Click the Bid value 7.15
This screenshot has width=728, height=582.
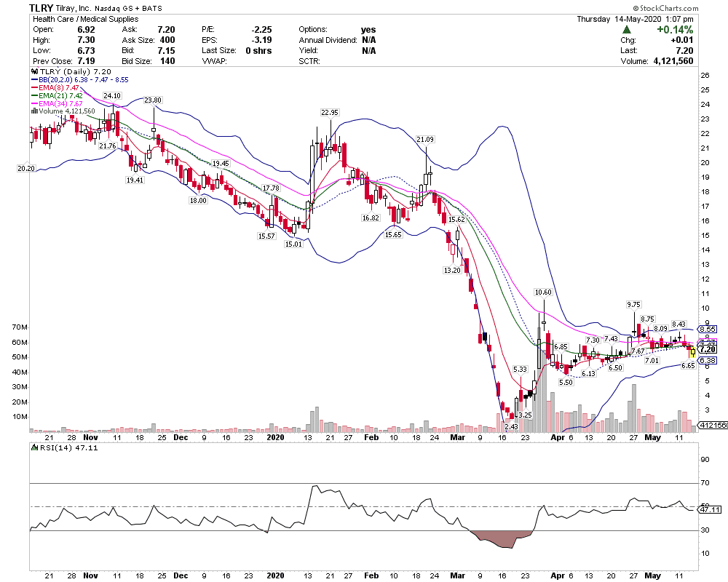click(x=166, y=51)
